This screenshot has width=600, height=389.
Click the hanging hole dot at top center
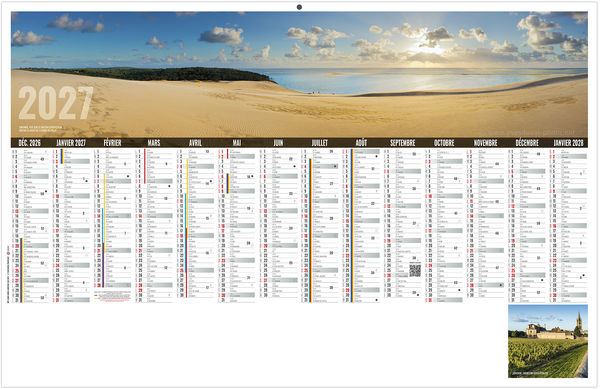299,7
